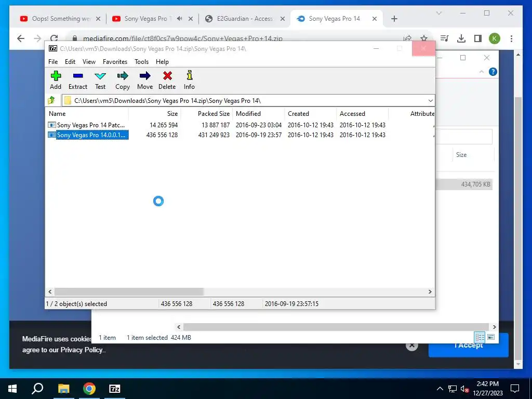Click the right arrow of 7-Zip horizontal scrollbar
The image size is (532, 399).
[x=430, y=291]
